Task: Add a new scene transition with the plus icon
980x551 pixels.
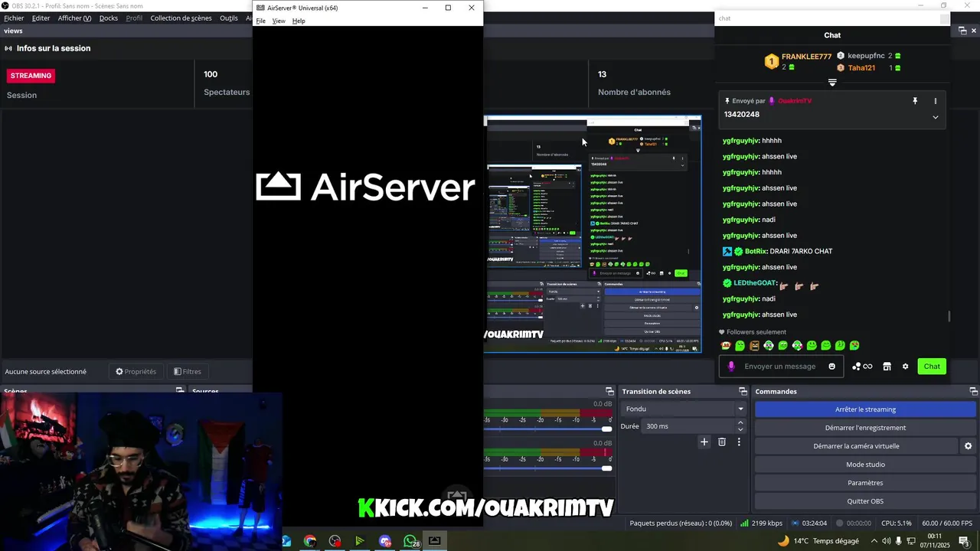Action: coord(704,442)
